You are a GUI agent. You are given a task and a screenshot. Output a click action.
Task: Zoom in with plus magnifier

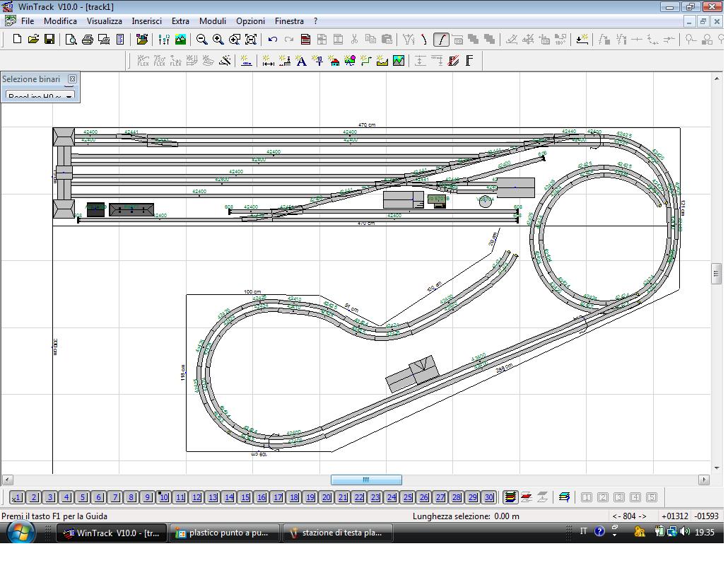218,39
